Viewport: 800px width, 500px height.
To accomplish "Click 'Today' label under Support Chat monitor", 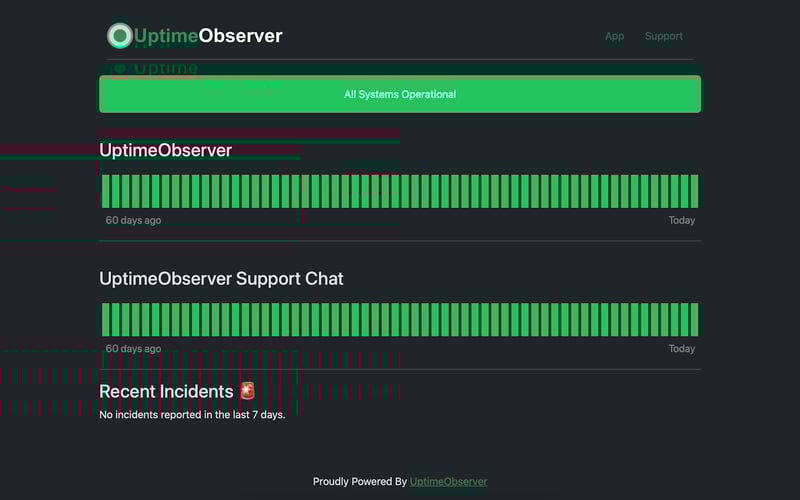I will [x=682, y=348].
